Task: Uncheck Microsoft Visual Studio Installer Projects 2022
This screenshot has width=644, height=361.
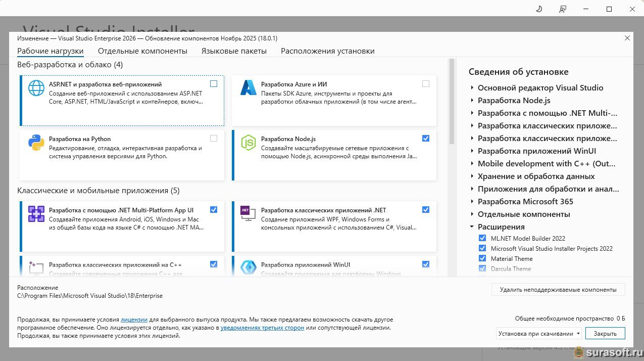Action: click(482, 248)
